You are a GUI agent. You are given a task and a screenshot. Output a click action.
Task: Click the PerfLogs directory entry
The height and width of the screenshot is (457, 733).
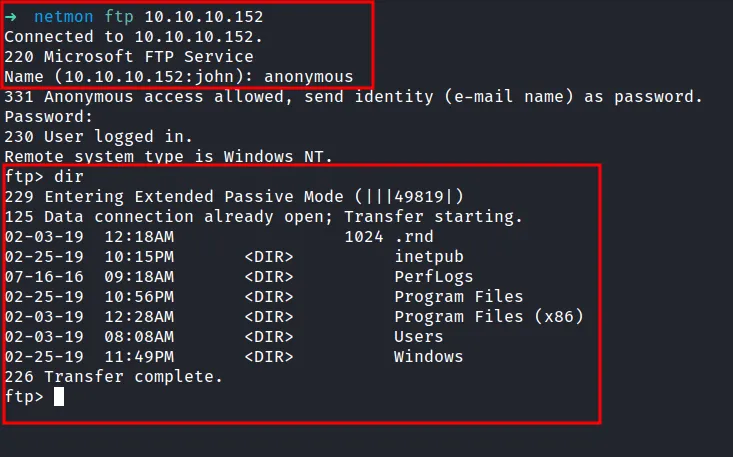click(433, 277)
